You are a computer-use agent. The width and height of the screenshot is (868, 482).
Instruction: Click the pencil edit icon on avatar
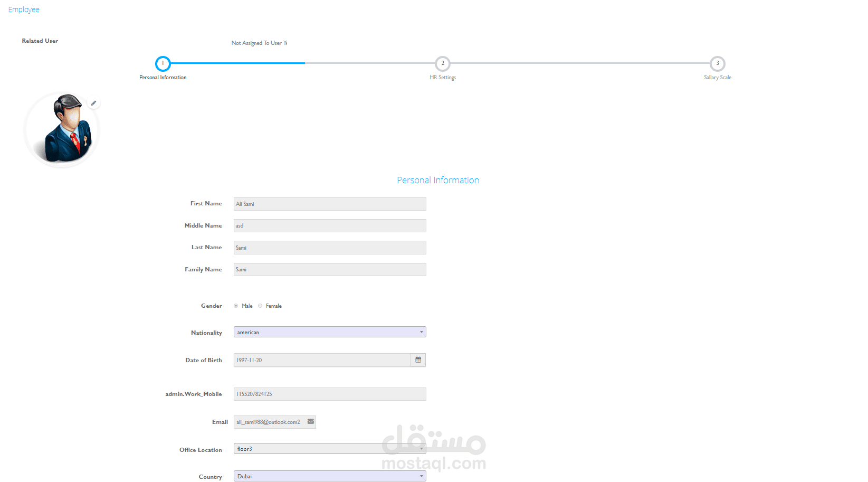(93, 103)
